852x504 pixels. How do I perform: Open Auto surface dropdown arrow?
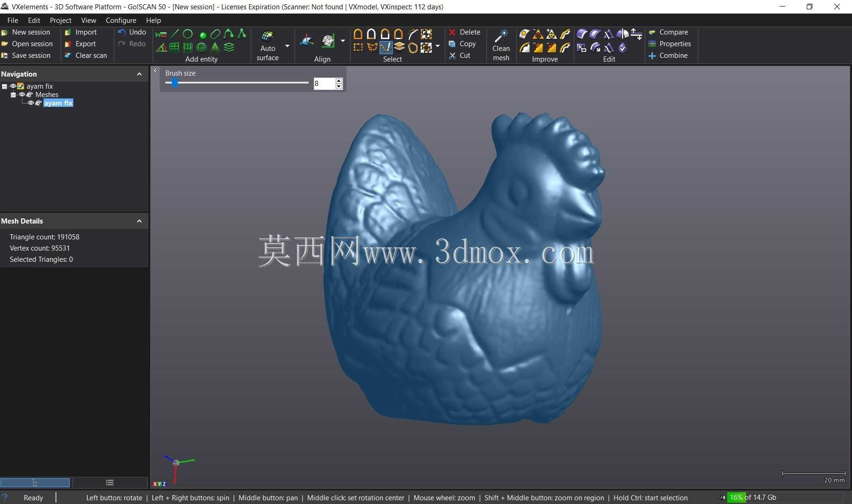[x=287, y=46]
